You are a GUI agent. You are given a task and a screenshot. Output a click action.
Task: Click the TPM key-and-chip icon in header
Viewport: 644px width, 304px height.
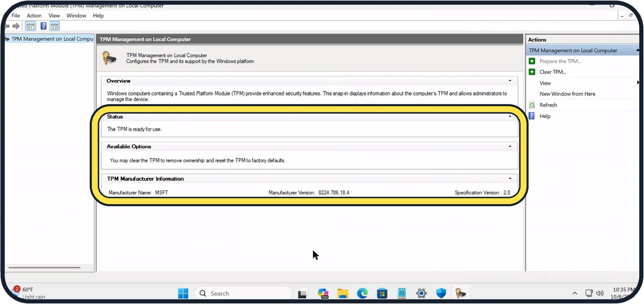(x=110, y=58)
